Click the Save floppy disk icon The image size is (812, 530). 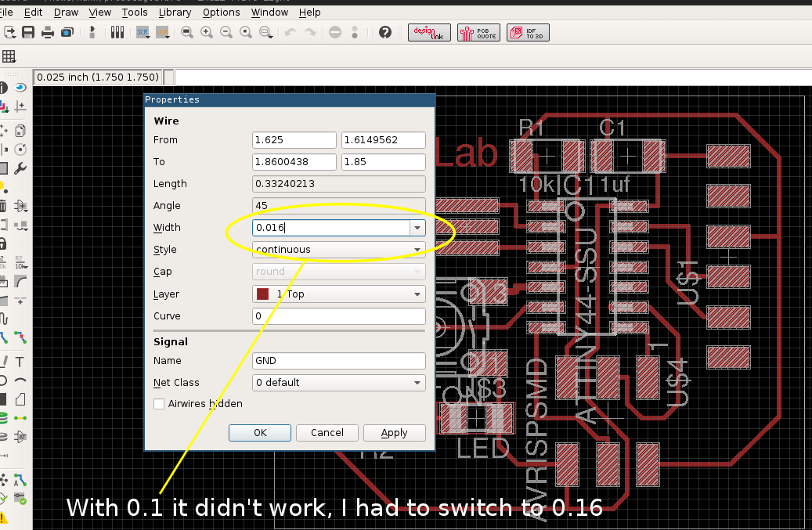coord(28,33)
